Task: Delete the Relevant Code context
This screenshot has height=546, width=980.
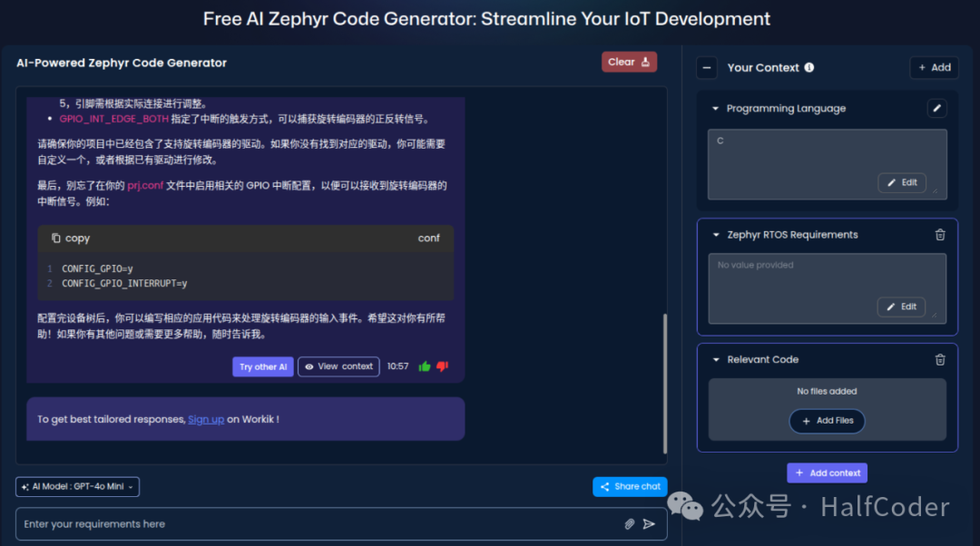Action: 940,359
